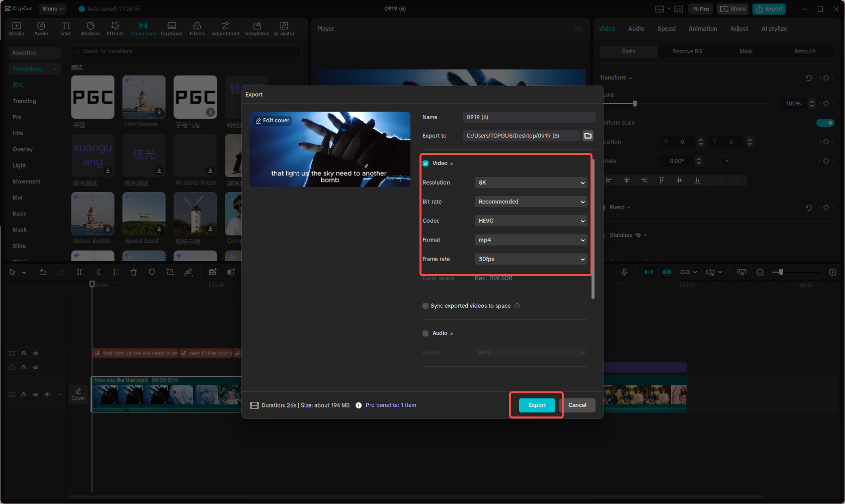Switch to the Speed tab
The width and height of the screenshot is (845, 504).
coord(666,28)
